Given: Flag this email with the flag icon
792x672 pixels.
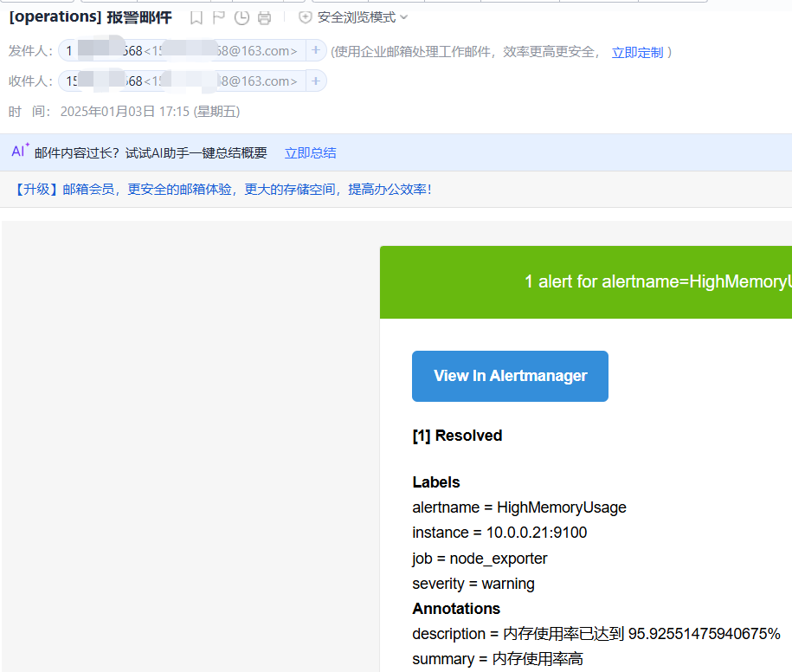Looking at the screenshot, I should (219, 17).
